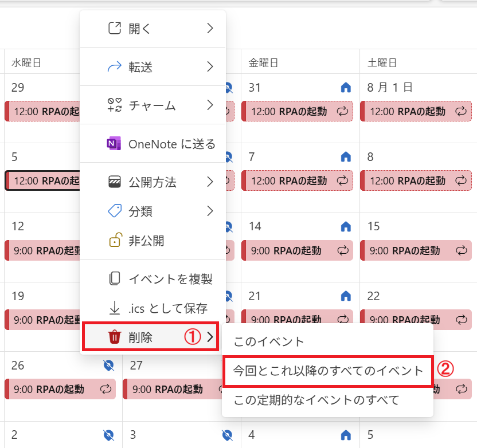This screenshot has height=448, width=477.
Task: Click the home icon on Friday 21
Action: (346, 296)
